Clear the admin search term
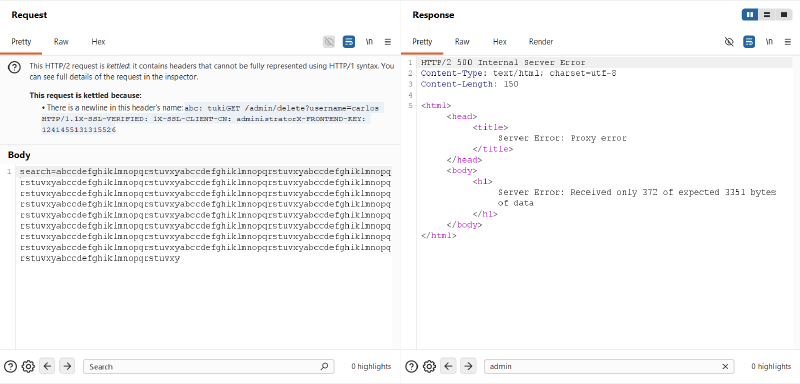800x384 pixels. 725,366
